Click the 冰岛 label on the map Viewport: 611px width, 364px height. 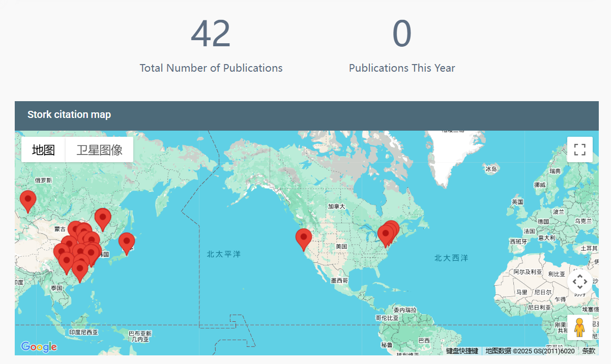[x=491, y=169]
